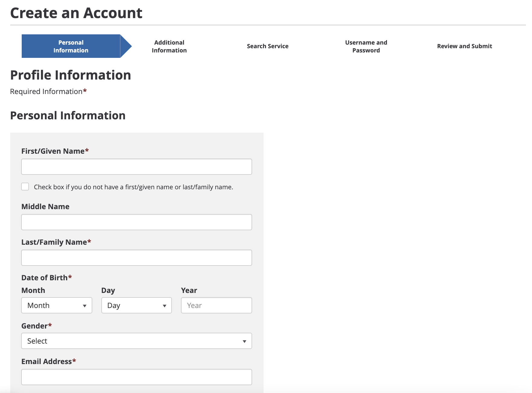Open the Search Service step
532x393 pixels.
268,46
